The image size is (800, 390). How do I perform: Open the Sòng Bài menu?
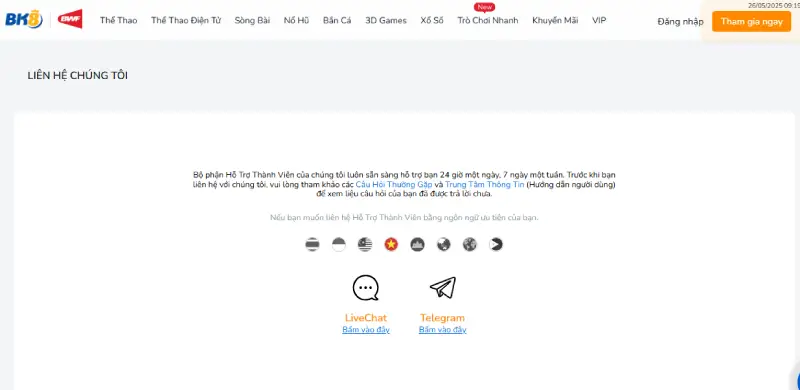[x=252, y=20]
